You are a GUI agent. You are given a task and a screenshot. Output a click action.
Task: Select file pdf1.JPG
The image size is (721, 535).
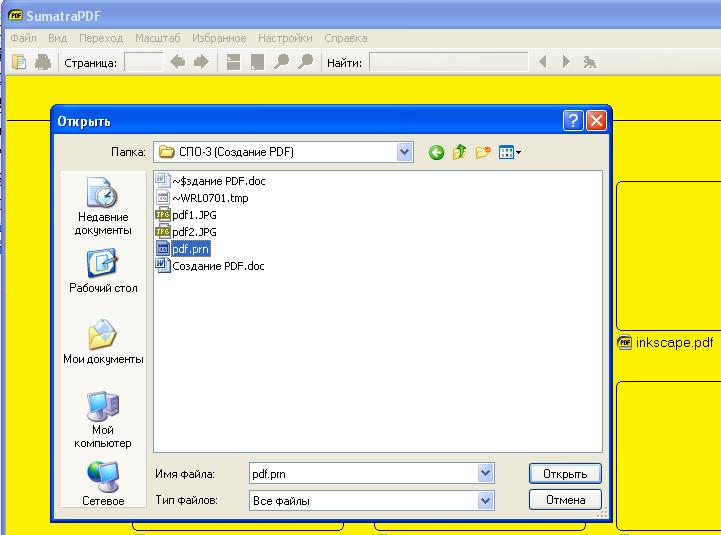click(x=186, y=215)
